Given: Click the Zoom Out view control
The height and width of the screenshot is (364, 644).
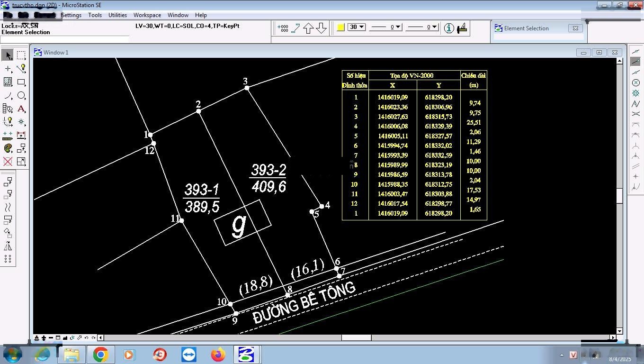Looking at the screenshot, I should 51,338.
